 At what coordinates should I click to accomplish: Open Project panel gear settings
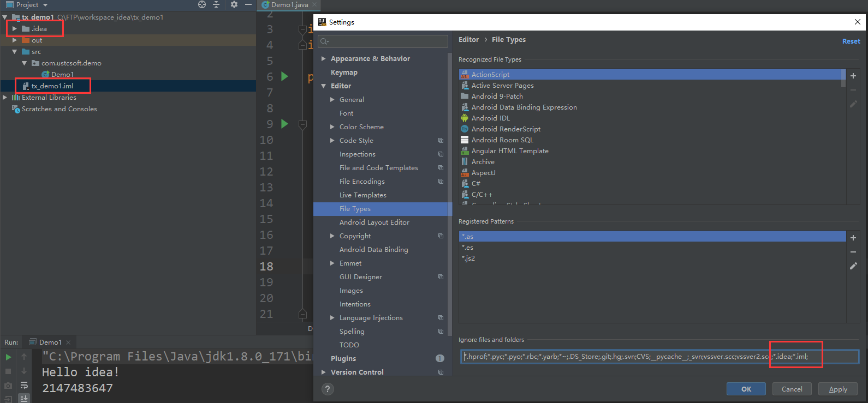click(x=234, y=4)
